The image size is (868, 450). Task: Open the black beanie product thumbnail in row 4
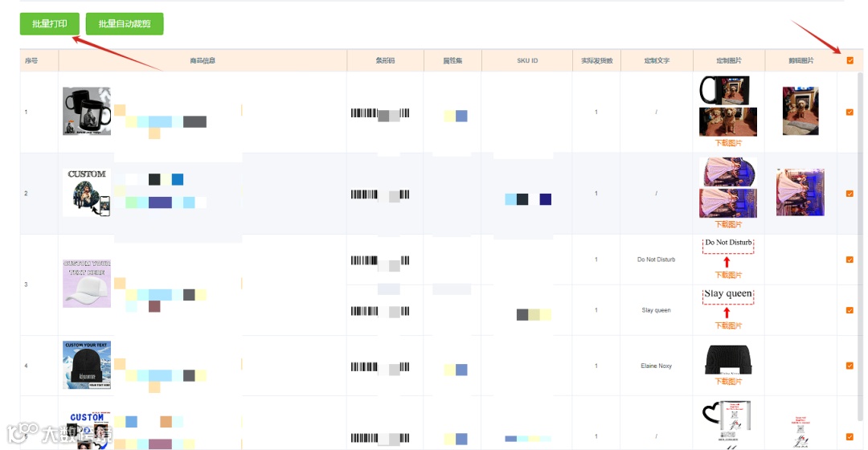tap(87, 365)
